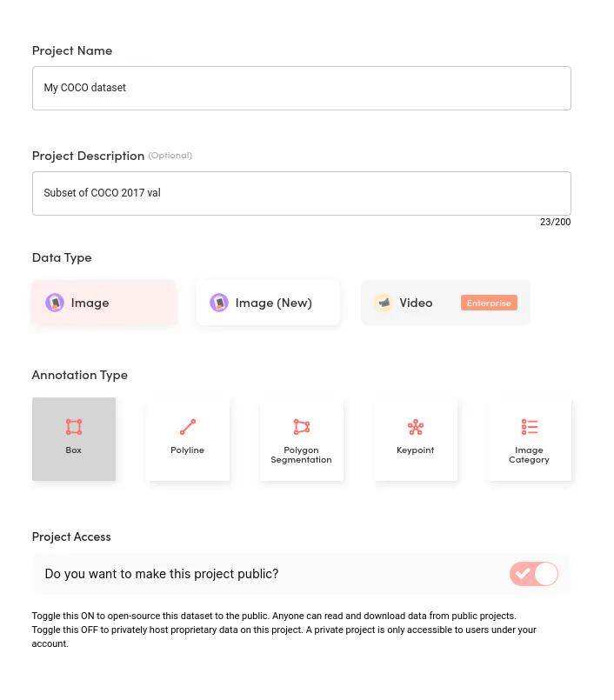This screenshot has height=700, width=614.
Task: Toggle off the public project switch
Action: 533,574
